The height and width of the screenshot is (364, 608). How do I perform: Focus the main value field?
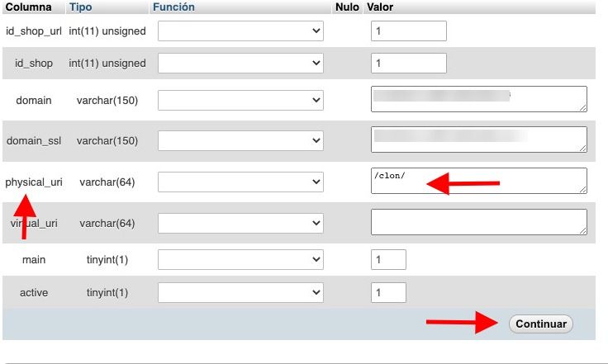coord(388,259)
